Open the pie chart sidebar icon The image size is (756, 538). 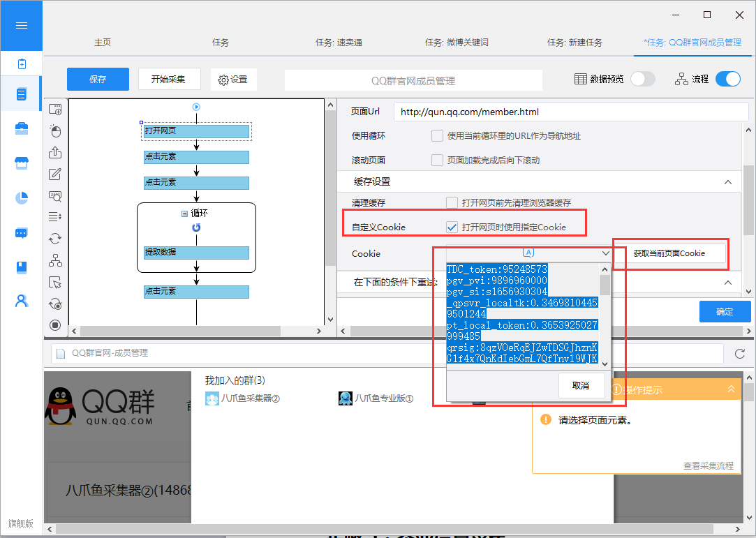point(22,197)
